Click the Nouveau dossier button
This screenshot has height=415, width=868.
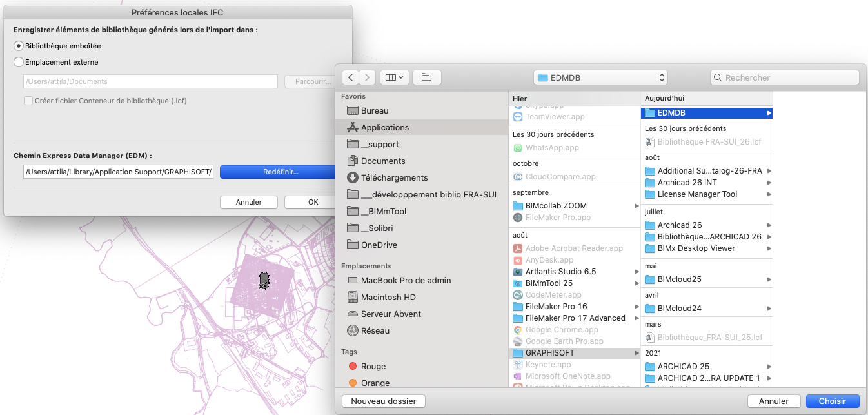(x=384, y=401)
